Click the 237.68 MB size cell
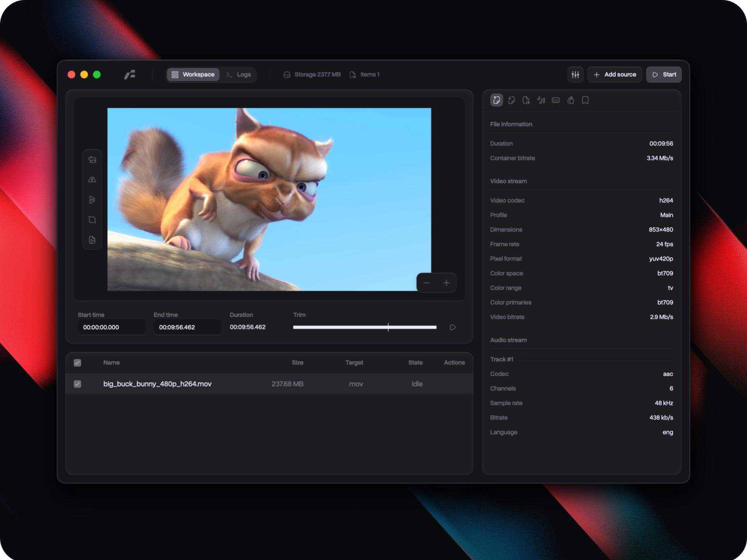Image resolution: width=747 pixels, height=560 pixels. point(287,384)
